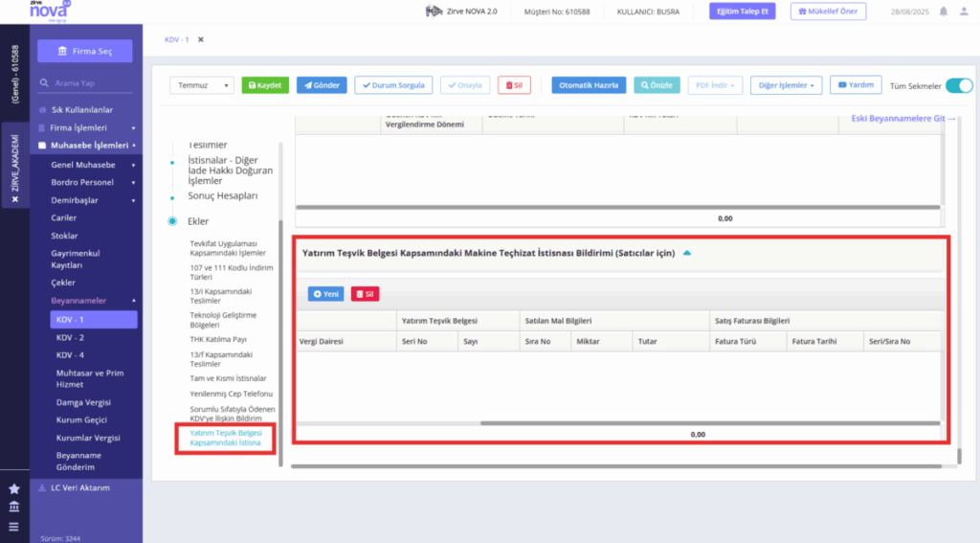Click the favorites star icon in bottom-left

coord(13,488)
